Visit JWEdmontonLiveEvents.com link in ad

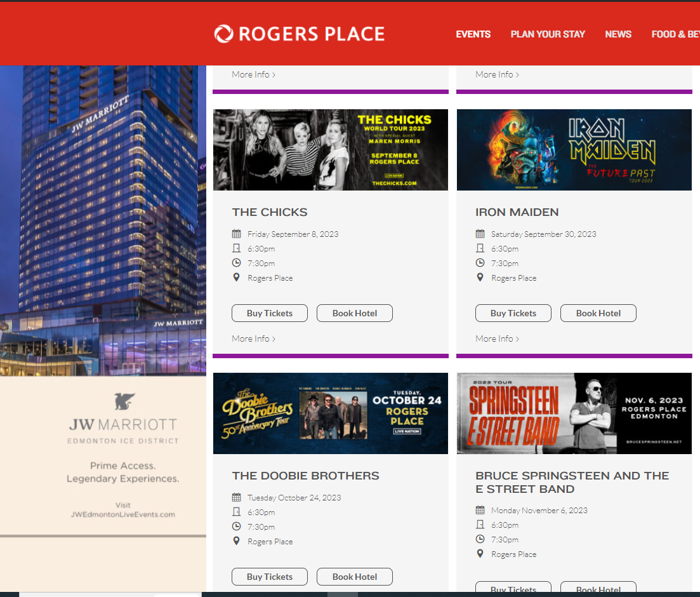click(122, 514)
